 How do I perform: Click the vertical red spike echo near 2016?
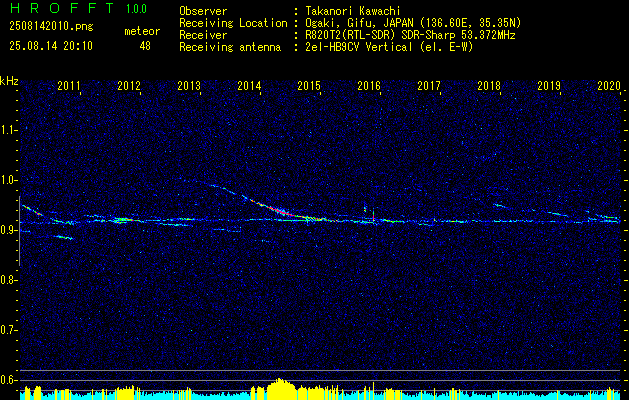point(373,215)
